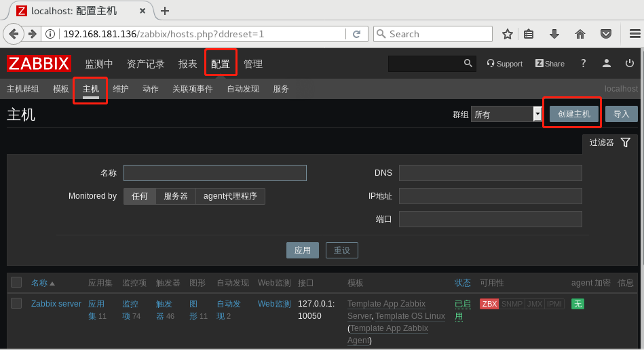Image resolution: width=644 pixels, height=350 pixels.
Task: Reset the filter with 重设 button
Action: [342, 250]
